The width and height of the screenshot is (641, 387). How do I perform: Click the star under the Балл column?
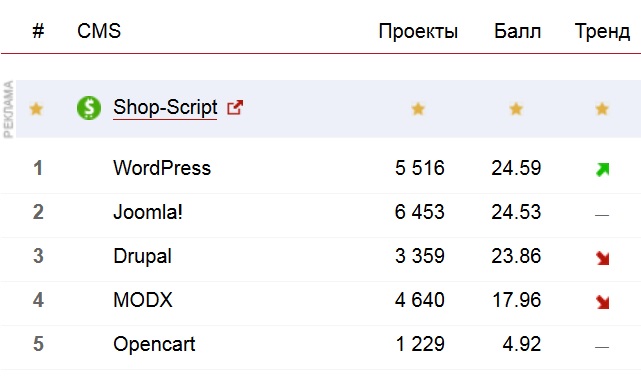(x=516, y=109)
